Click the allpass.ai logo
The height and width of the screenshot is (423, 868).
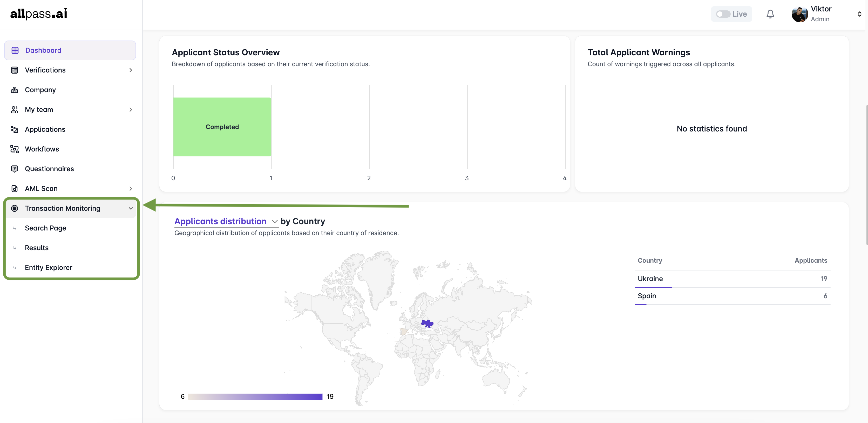(39, 14)
